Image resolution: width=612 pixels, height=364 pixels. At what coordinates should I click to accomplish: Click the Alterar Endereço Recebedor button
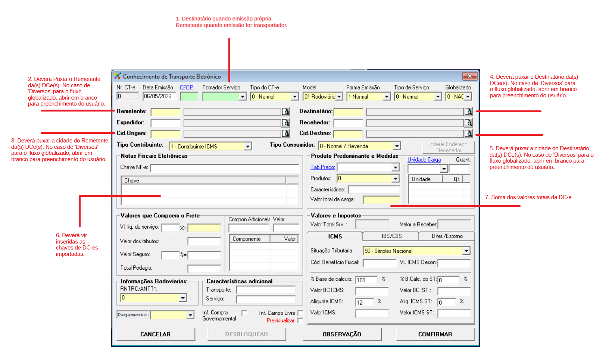click(449, 147)
